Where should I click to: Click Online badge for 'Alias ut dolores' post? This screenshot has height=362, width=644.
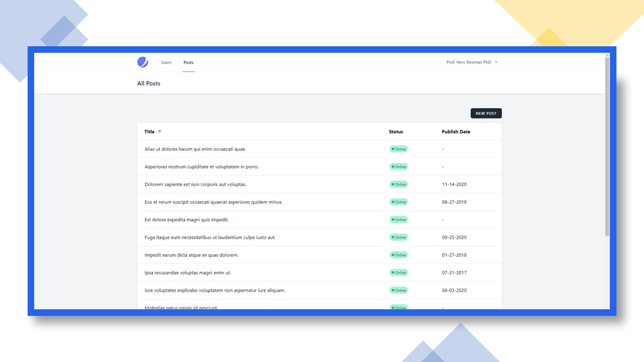398,149
